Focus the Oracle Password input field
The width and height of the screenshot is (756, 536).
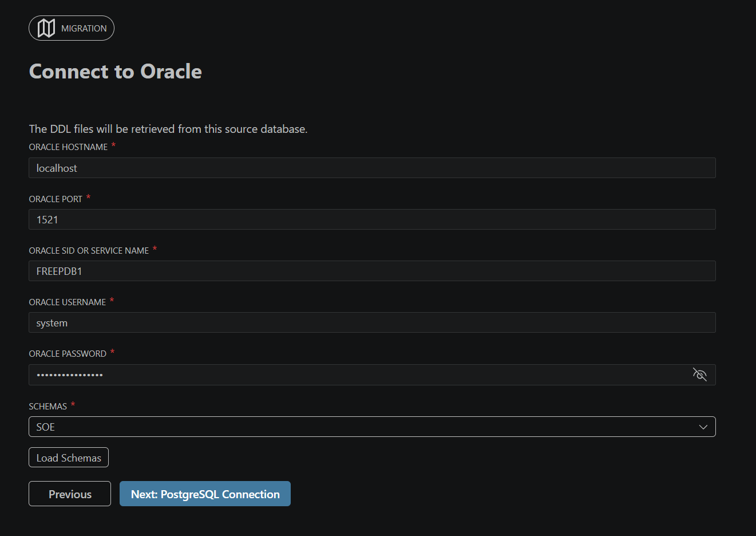click(372, 375)
